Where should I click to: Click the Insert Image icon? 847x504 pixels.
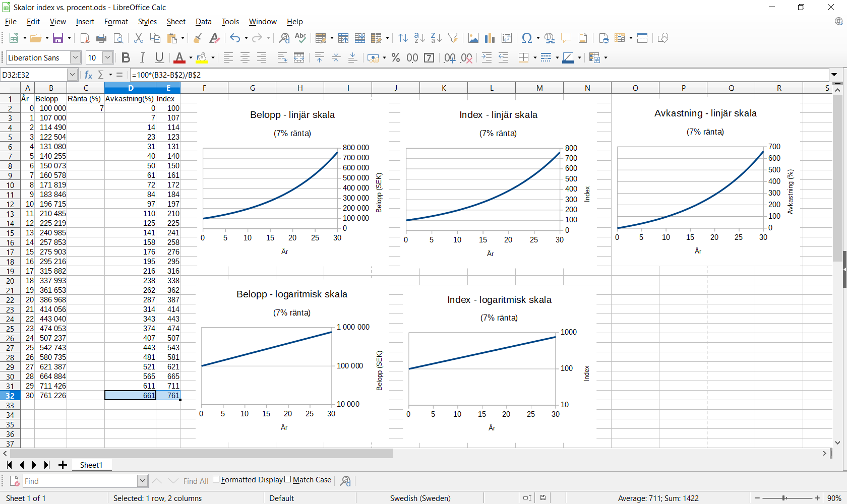coord(473,38)
